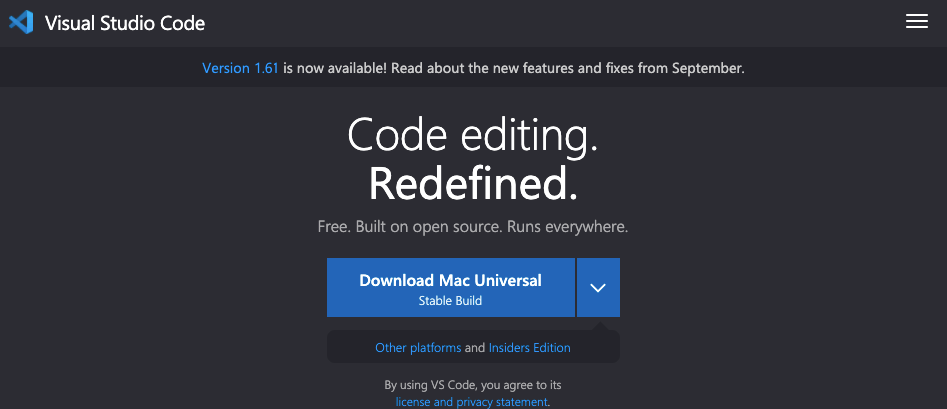Click the Visual Studio Code header title
This screenshot has height=409, width=947.
[125, 24]
